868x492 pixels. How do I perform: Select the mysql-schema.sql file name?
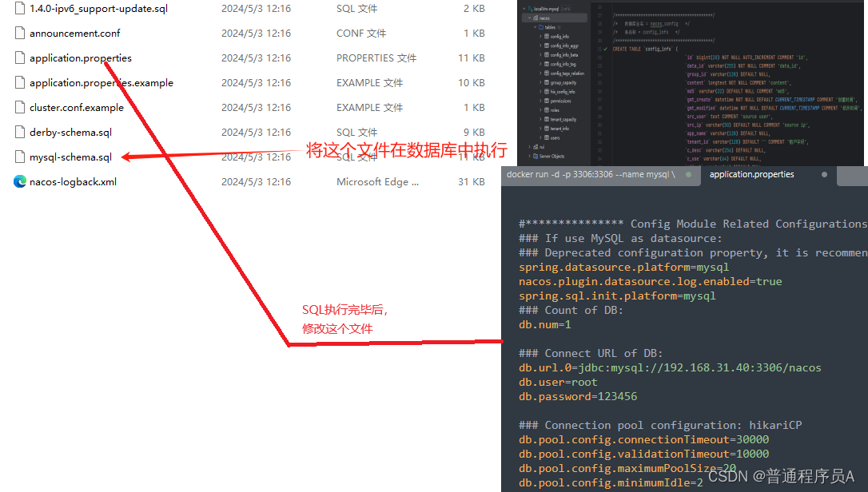pos(71,157)
